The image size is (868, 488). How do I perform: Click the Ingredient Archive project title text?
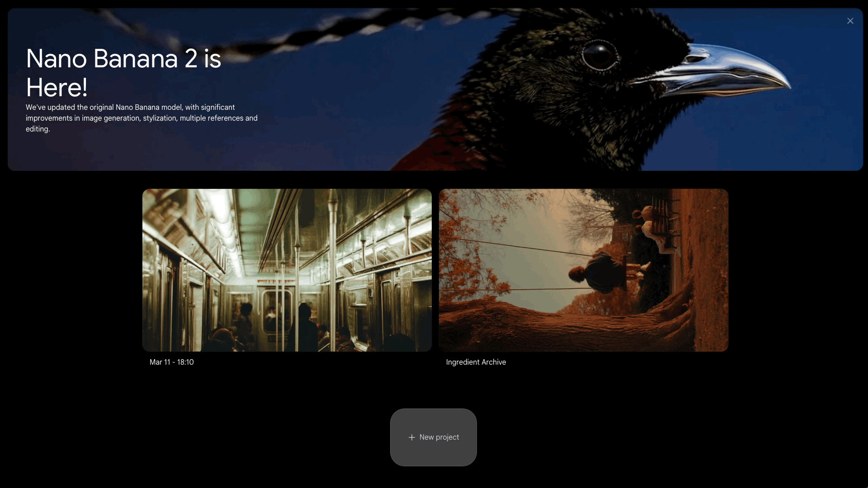click(x=476, y=362)
